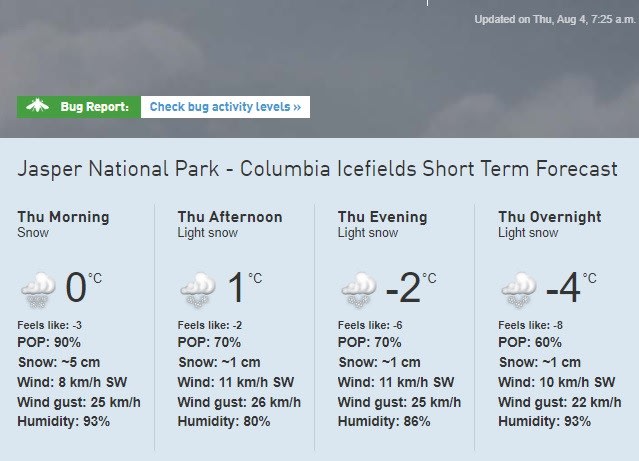Click the Bug Report insect icon

[37, 106]
